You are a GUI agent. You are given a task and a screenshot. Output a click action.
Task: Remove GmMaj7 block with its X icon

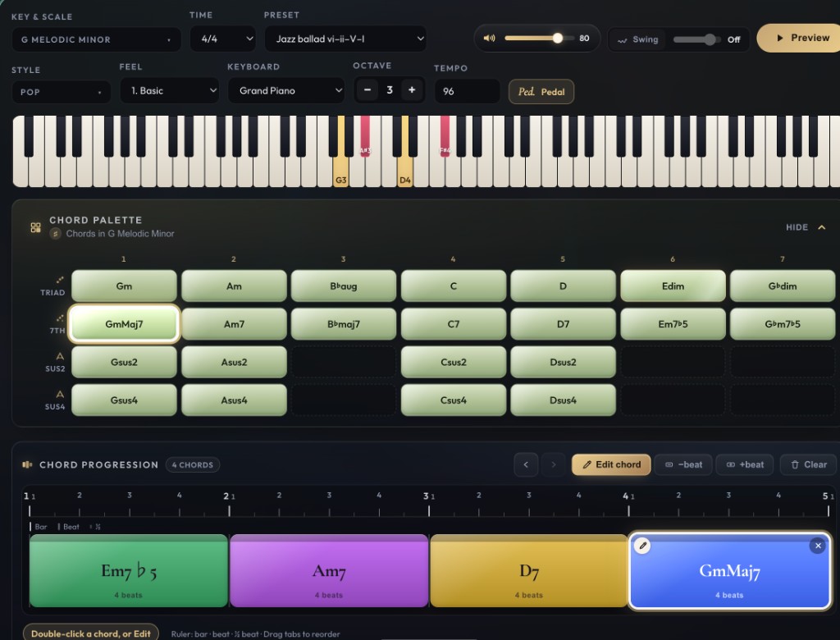[x=818, y=546]
